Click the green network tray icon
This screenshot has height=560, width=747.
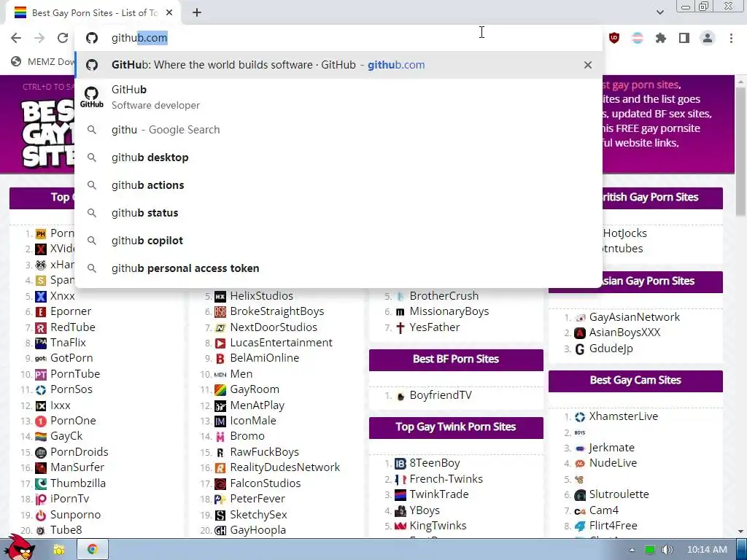[x=649, y=550]
